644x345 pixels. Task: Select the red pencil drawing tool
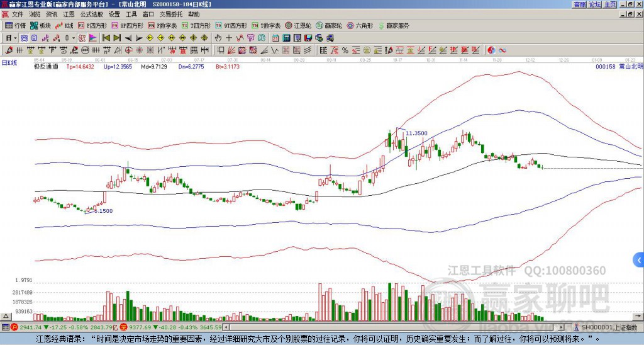9,50
